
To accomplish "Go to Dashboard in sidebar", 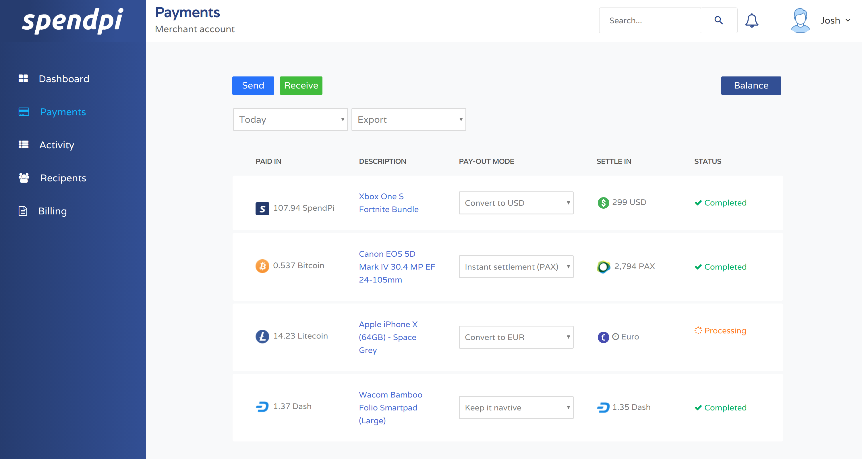I will click(64, 78).
